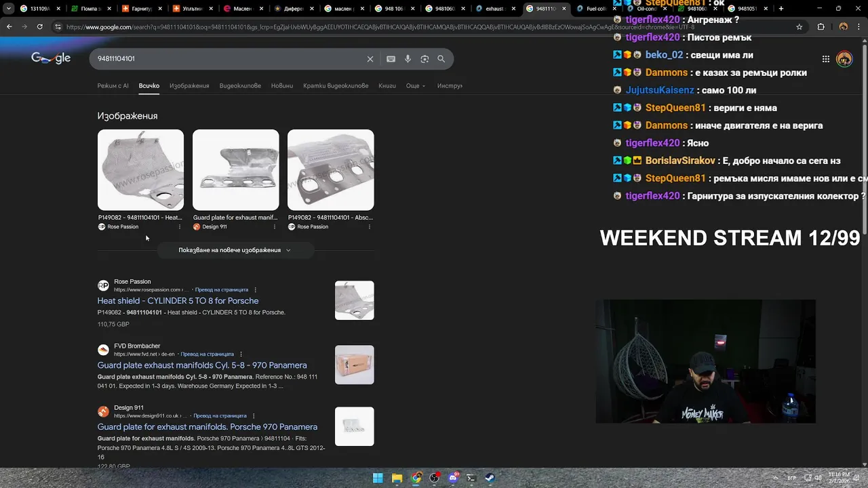Start voice search with microphone icon
The image size is (868, 488).
(x=408, y=59)
